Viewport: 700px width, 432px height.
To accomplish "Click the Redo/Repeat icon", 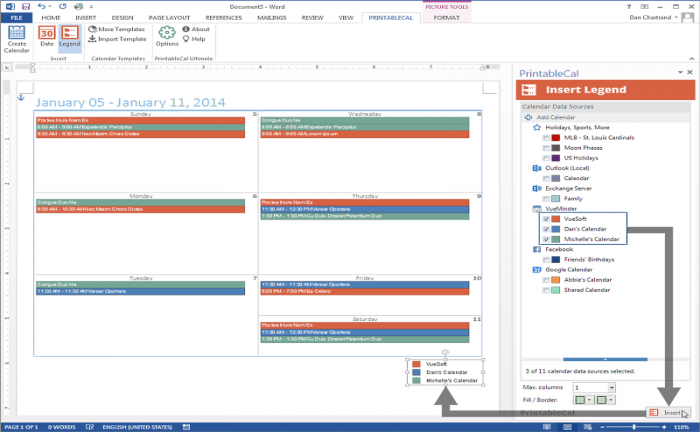I will (62, 6).
